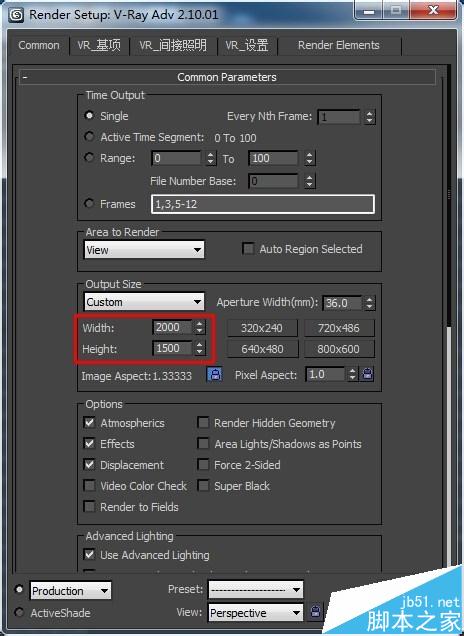This screenshot has width=464, height=636.
Task: Enable the Render Hidden Geometry checkbox
Action: tap(203, 423)
